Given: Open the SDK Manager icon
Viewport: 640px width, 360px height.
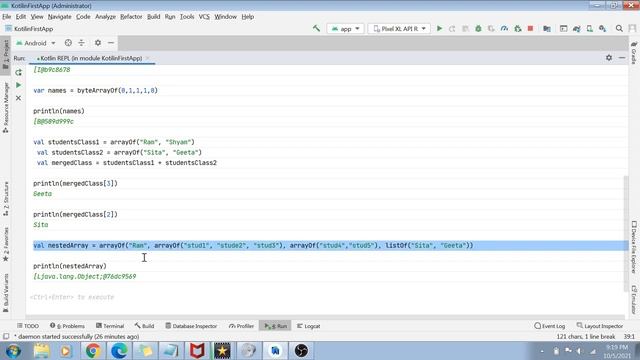Looking at the screenshot, I should coord(602,29).
